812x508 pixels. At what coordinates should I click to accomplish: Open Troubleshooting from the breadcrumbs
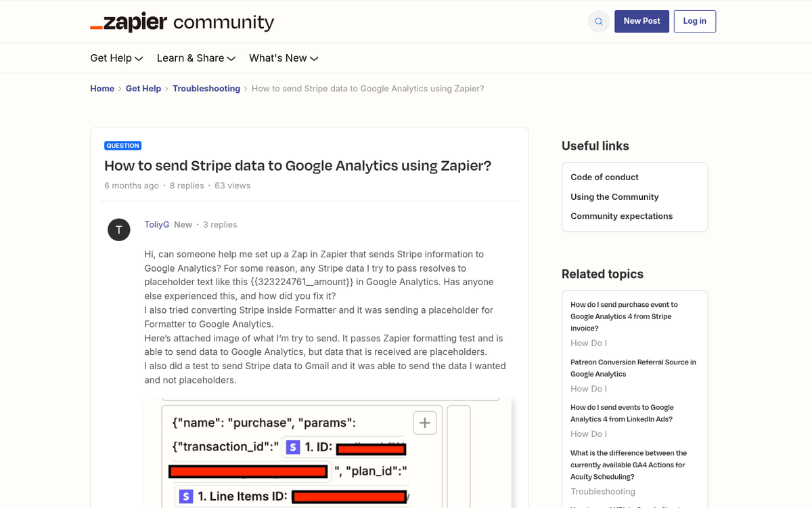(206, 88)
